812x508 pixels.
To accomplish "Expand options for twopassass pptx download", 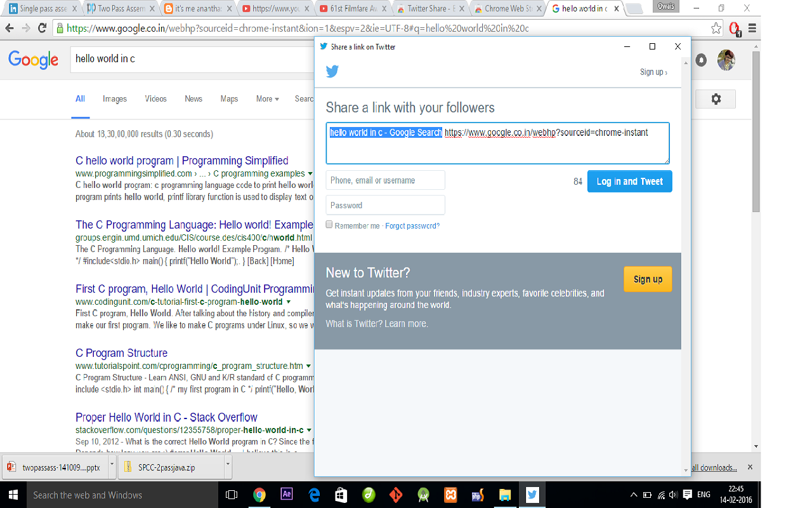I will pos(112,465).
